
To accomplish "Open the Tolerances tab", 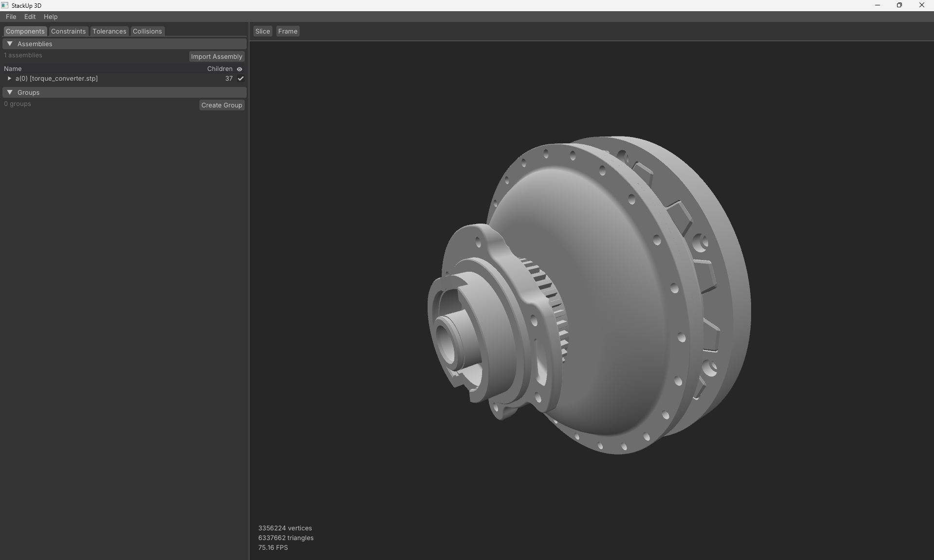I will click(109, 31).
